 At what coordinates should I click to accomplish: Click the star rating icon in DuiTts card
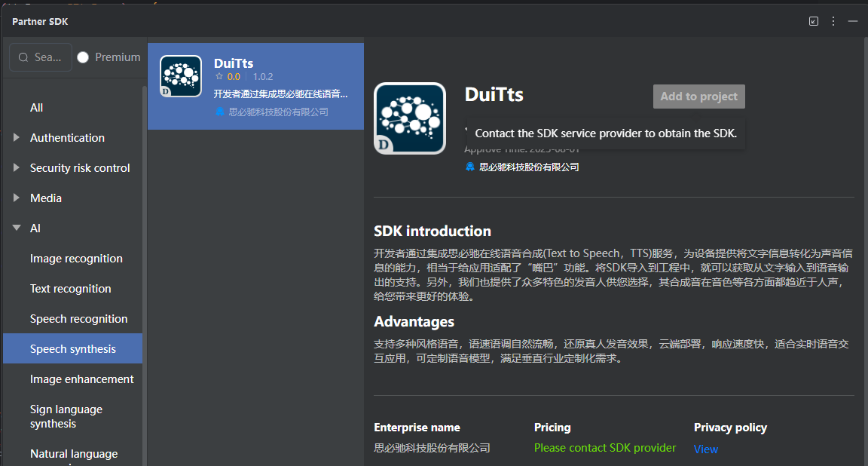point(219,76)
